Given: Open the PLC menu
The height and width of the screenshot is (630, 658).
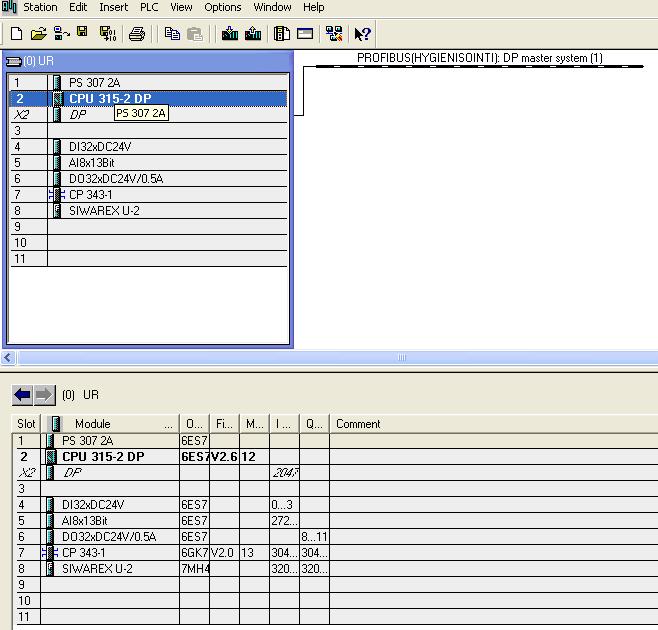Looking at the screenshot, I should pyautogui.click(x=149, y=7).
